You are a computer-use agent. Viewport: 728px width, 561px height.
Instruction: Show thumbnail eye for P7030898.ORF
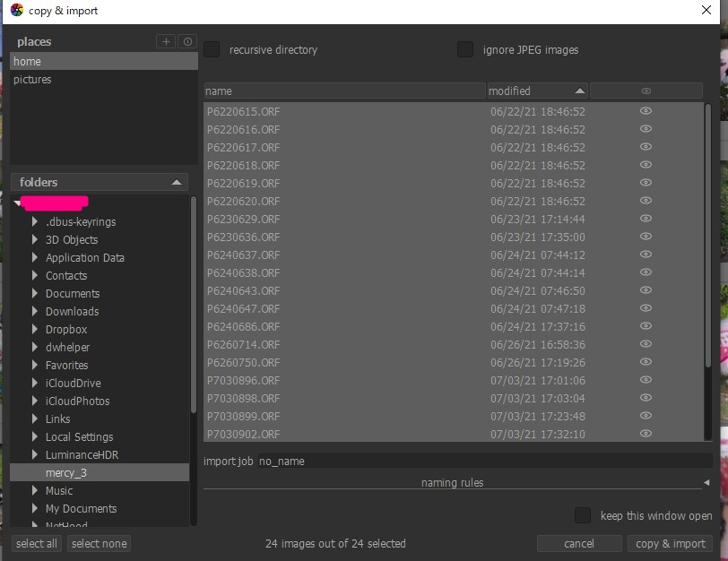(x=646, y=398)
